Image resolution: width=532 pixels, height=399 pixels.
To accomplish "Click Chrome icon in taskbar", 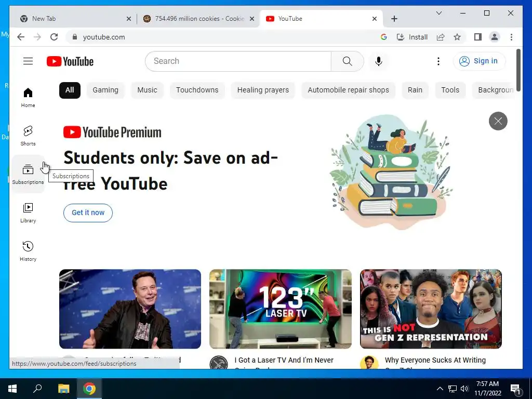I will 89,389.
